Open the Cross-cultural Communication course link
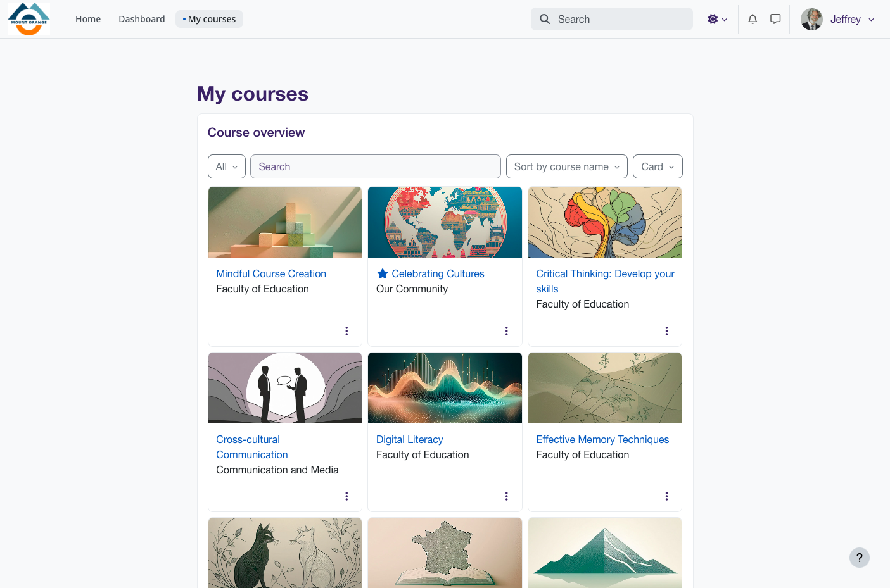 [252, 447]
